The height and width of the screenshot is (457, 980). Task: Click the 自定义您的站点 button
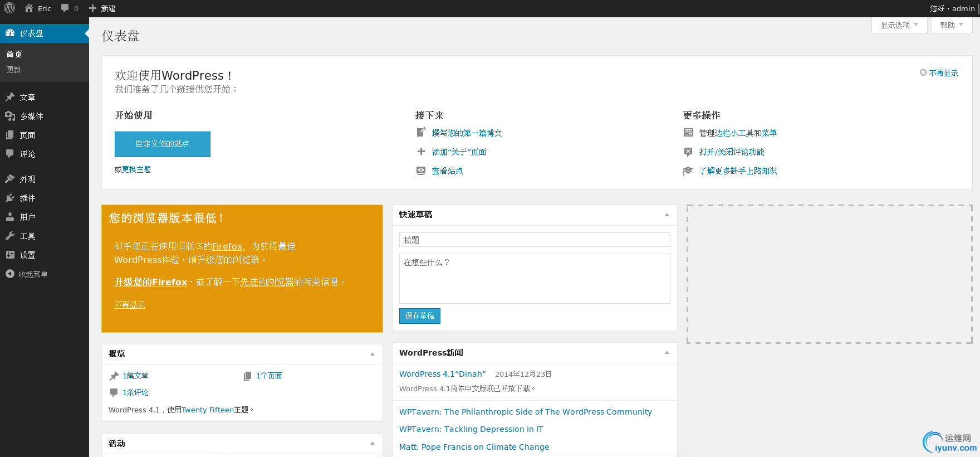click(163, 144)
